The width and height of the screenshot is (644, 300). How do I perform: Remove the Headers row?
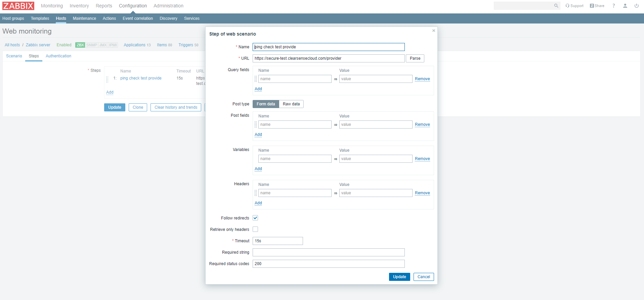pos(422,193)
